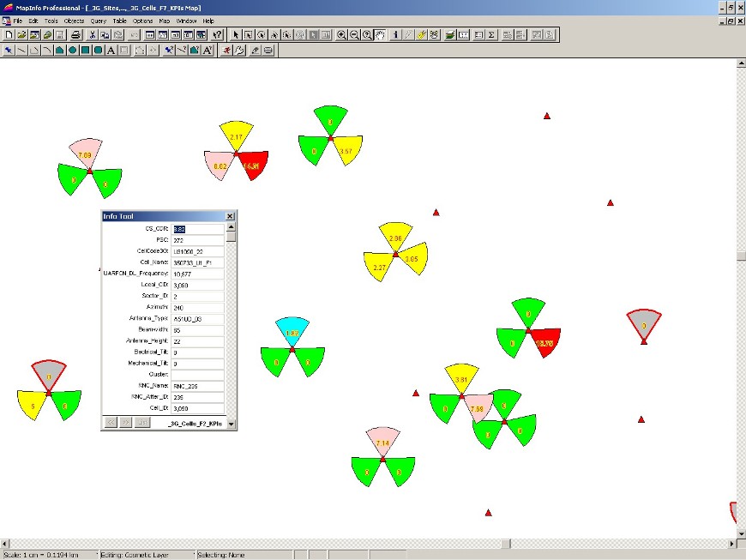Select the Zoom-out magnifier tool
The width and height of the screenshot is (746, 560).
[354, 35]
